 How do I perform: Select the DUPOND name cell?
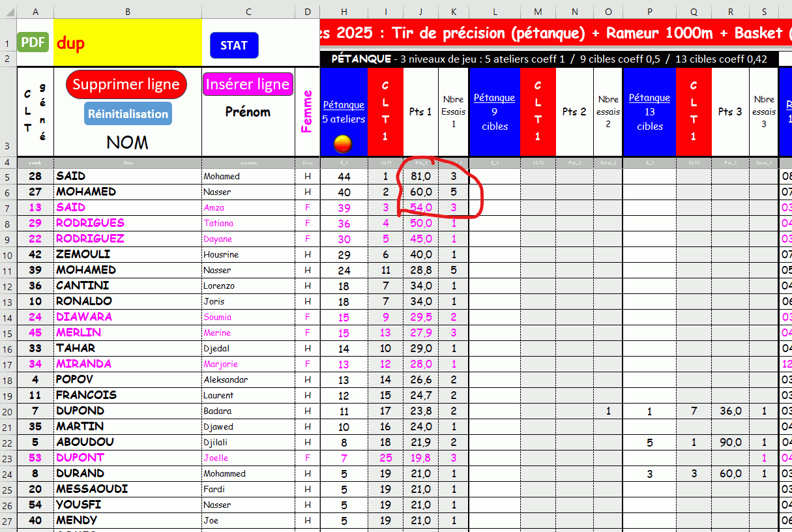[x=128, y=411]
